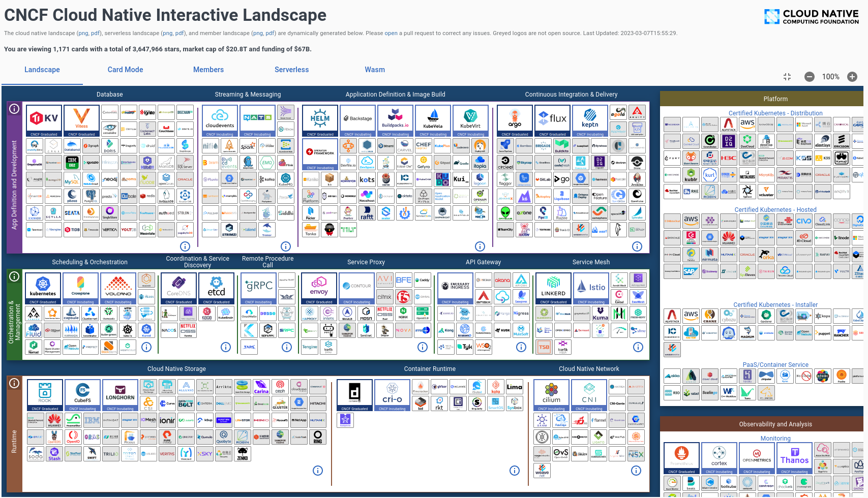Image resolution: width=868 pixels, height=498 pixels.
Task: Zoom out with the minus button
Action: [x=810, y=77]
